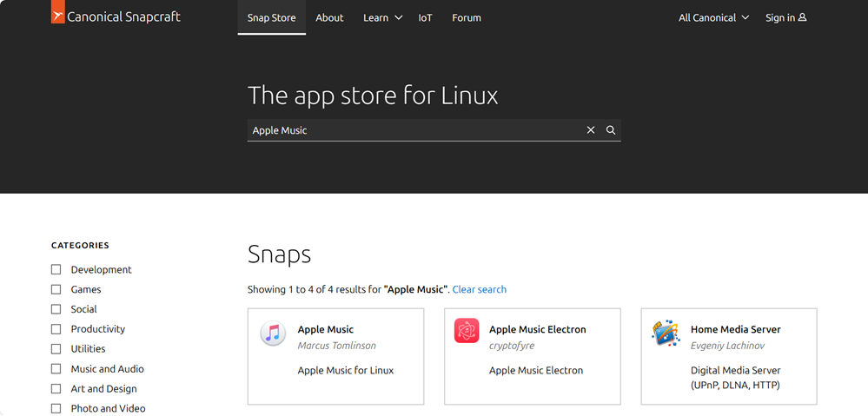Viewport: 868px width, 416px height.
Task: Select the Snap Store tab
Action: 271,17
